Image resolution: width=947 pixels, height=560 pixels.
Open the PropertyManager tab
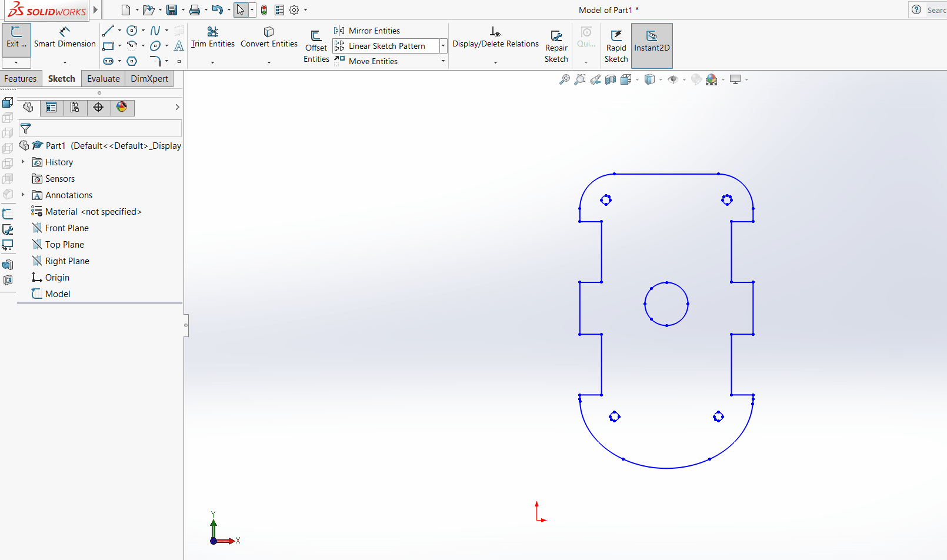point(51,107)
